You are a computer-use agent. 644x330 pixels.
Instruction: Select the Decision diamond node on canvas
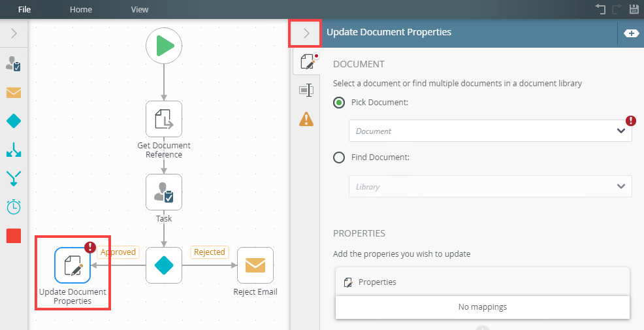pyautogui.click(x=164, y=265)
